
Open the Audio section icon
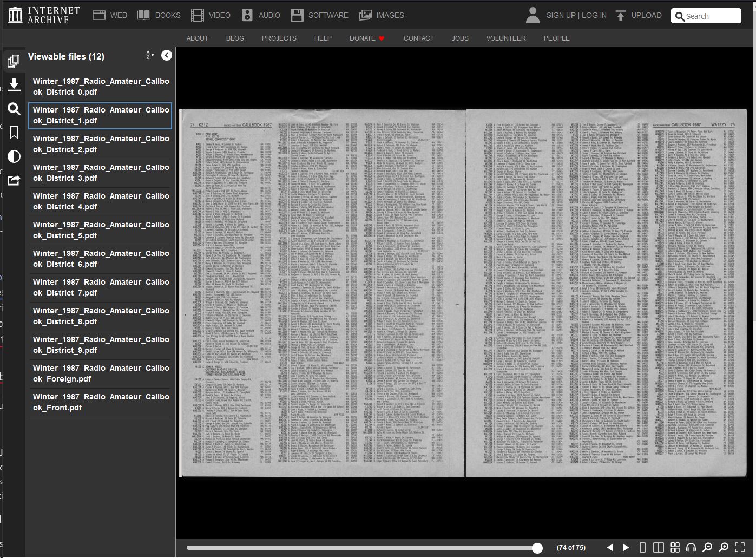(247, 15)
